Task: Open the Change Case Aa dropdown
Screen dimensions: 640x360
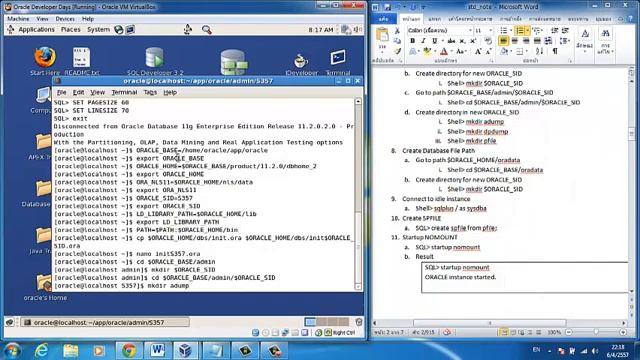Action: pos(462,51)
